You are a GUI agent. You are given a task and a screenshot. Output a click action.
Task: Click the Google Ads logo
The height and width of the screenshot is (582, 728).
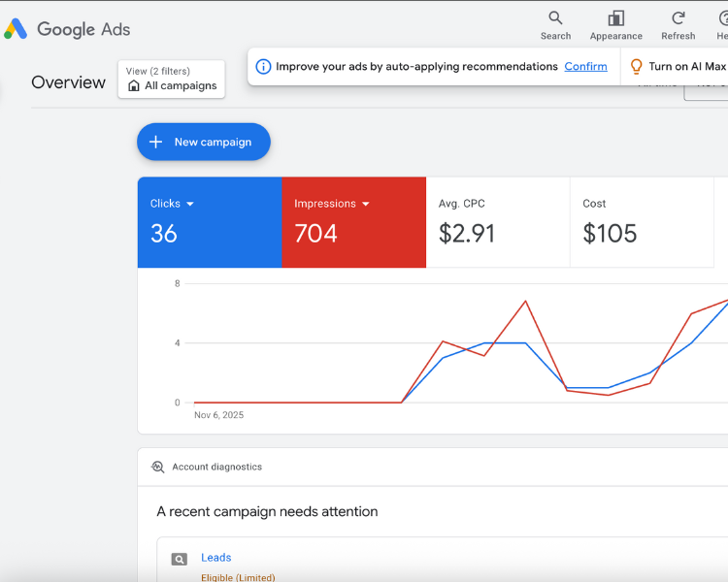(16, 29)
